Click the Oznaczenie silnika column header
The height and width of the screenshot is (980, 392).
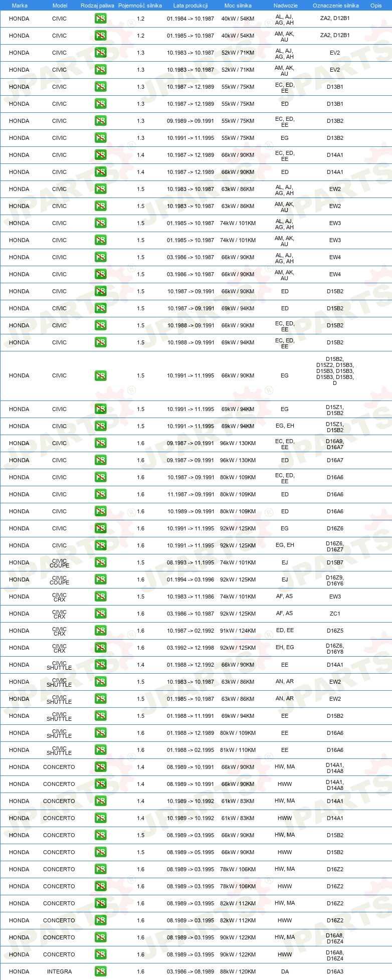tap(335, 6)
